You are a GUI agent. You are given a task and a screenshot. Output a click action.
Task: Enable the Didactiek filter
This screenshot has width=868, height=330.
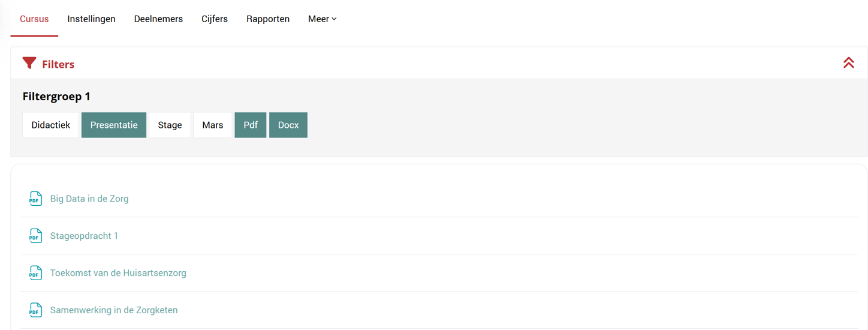click(51, 125)
